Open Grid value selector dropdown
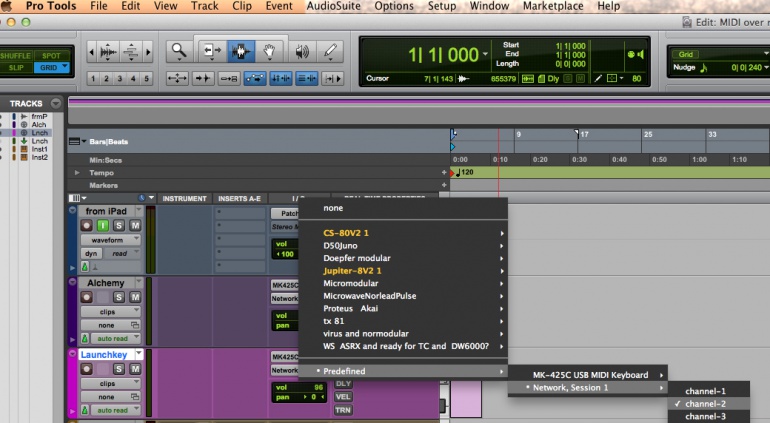Screen dimensions: 770x423 [765, 54]
